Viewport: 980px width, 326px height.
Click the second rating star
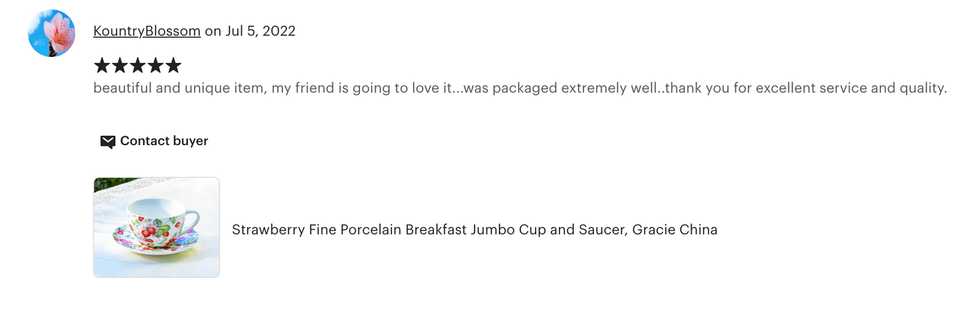120,66
